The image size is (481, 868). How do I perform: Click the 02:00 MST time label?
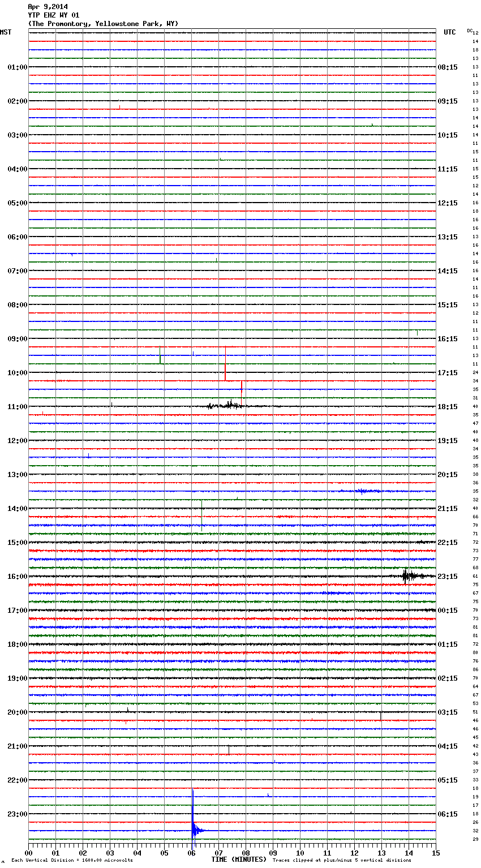coord(18,101)
